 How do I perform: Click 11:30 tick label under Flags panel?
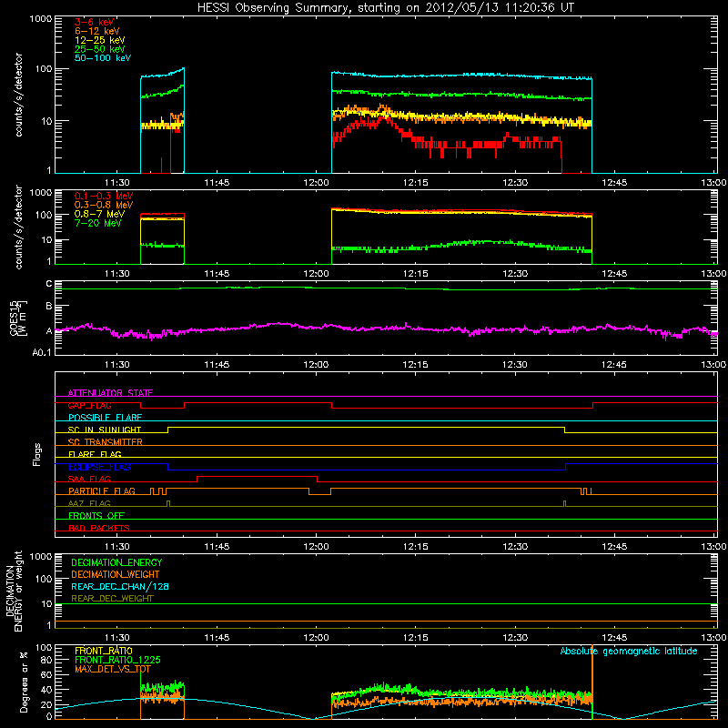click(x=117, y=547)
